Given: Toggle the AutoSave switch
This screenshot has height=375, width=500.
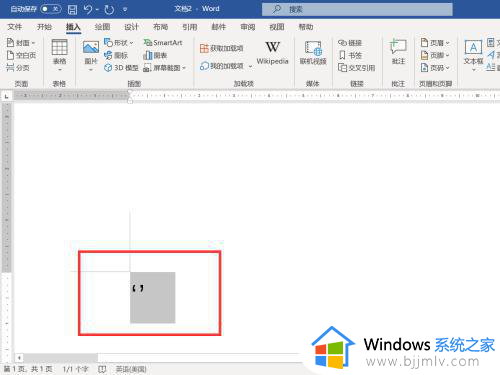Looking at the screenshot, I should (51, 9).
